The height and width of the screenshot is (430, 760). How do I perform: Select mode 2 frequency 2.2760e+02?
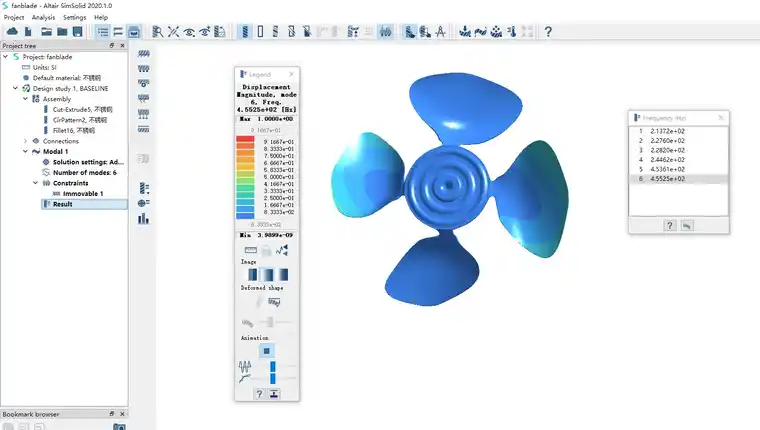coord(679,141)
